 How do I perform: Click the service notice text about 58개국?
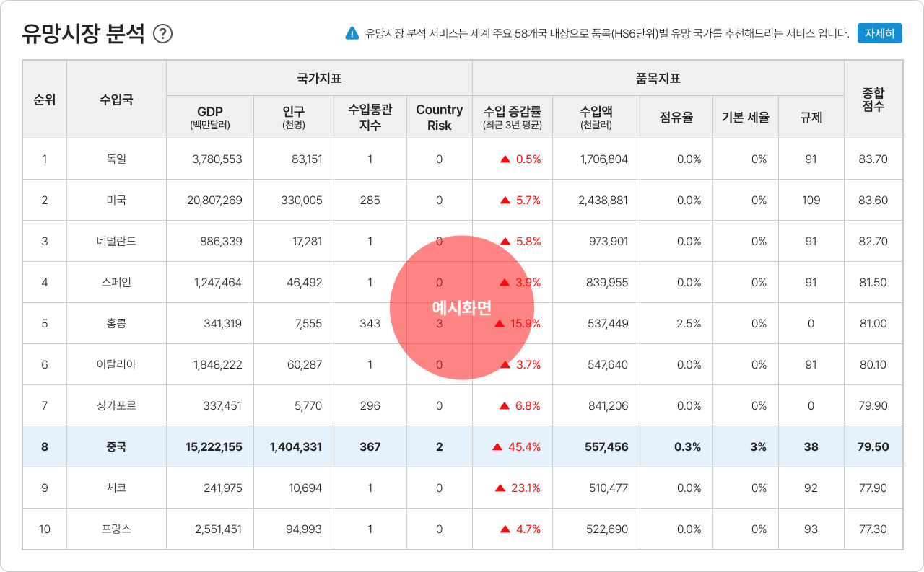point(607,33)
